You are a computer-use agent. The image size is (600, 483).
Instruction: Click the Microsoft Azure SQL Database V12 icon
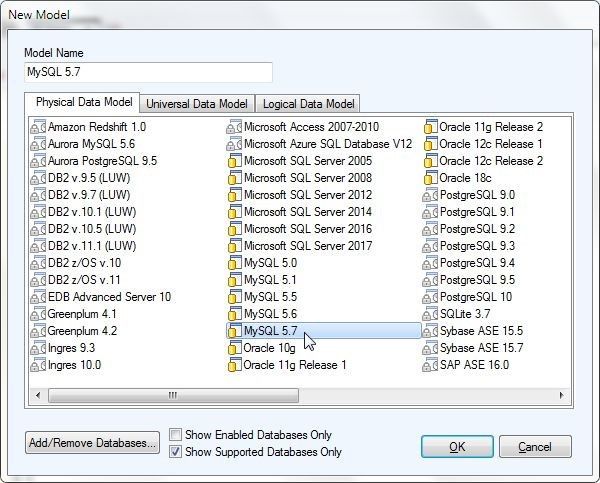tap(234, 144)
